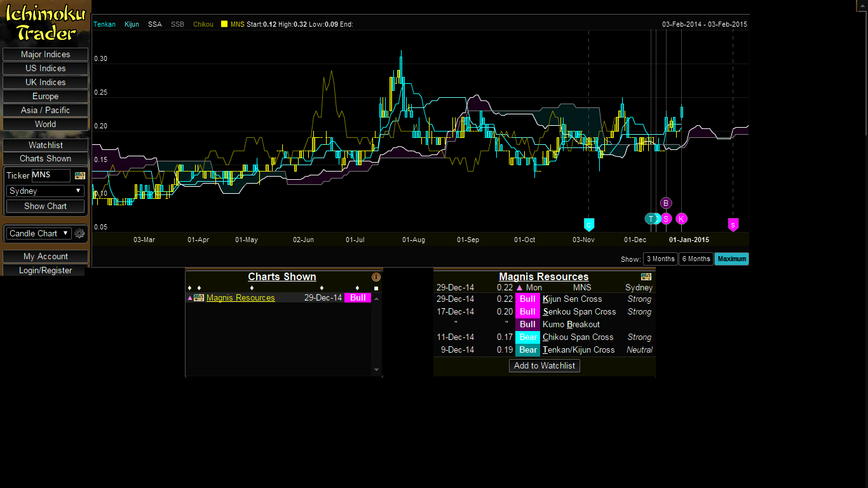Select Chikou Span Cross signal text

tap(578, 337)
